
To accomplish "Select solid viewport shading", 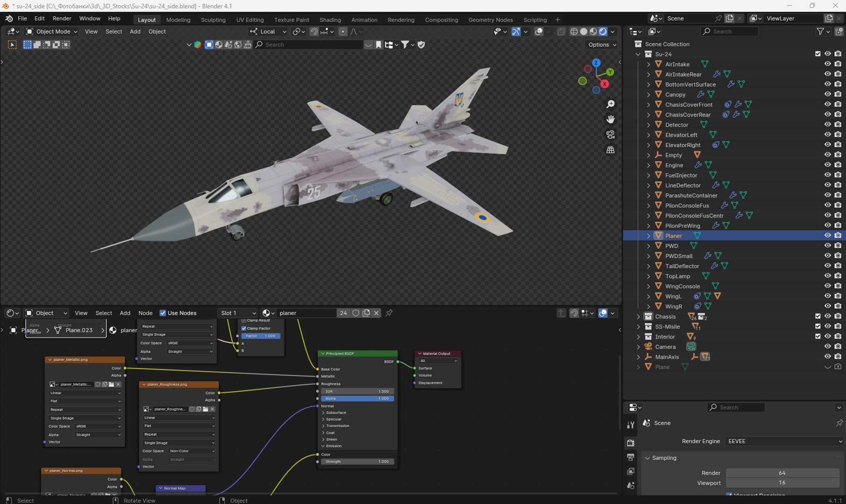I will coord(584,32).
